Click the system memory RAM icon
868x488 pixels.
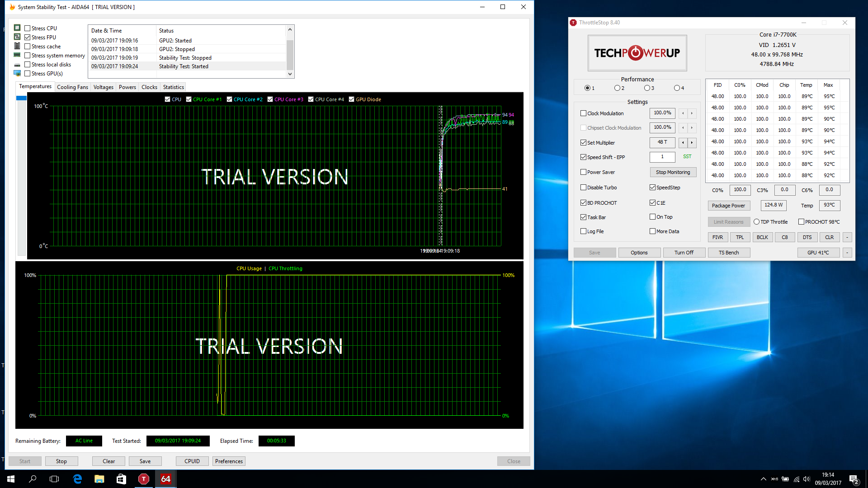17,55
